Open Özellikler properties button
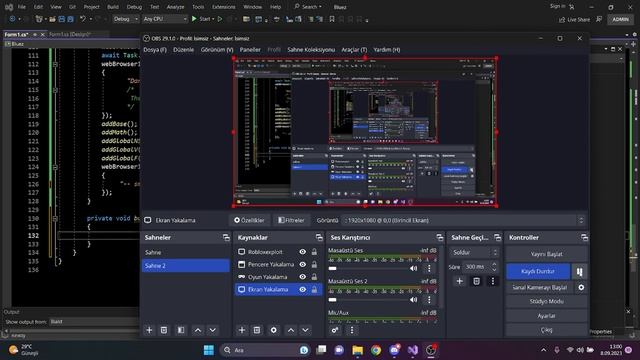The image size is (640, 360). (249, 220)
